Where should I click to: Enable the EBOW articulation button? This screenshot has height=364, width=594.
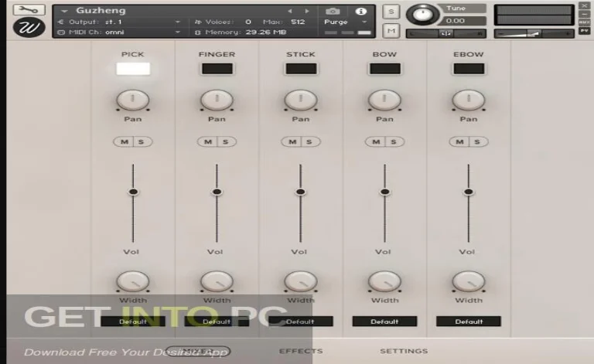(469, 69)
